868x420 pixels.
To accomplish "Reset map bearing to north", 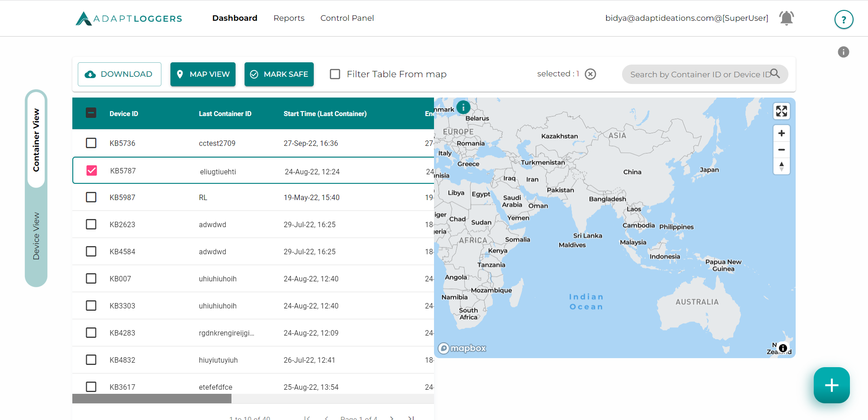I will pyautogui.click(x=782, y=166).
